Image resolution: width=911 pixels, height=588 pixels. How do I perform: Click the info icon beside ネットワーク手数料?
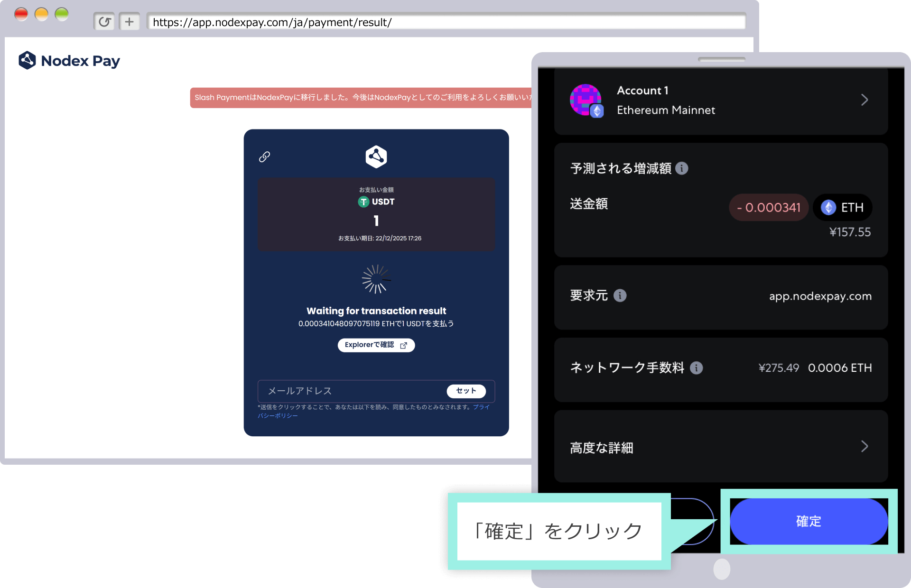(x=697, y=367)
